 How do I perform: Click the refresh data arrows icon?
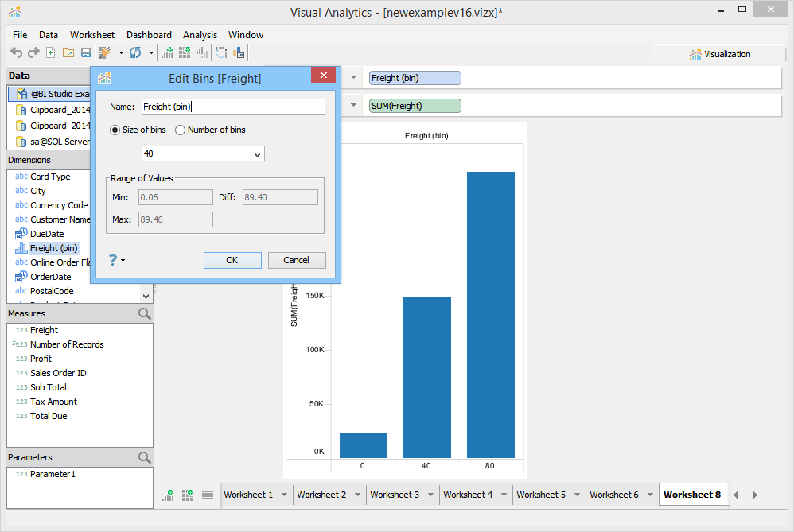point(135,52)
